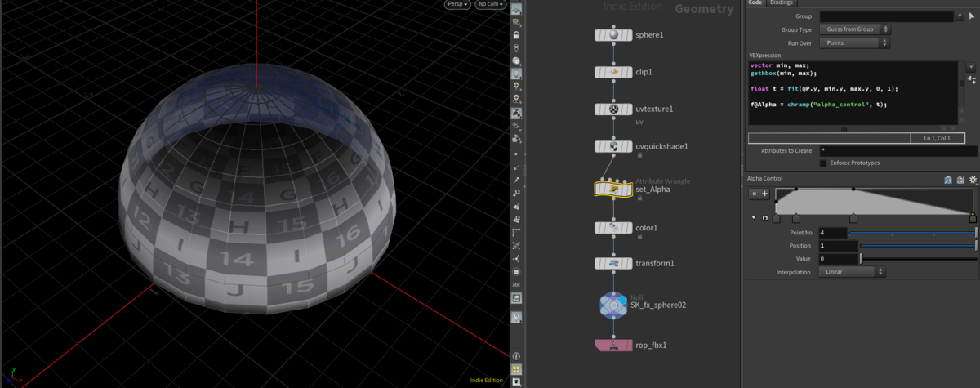Add a ramp point with plus button
Screen dimensions: 980x388
(765, 194)
